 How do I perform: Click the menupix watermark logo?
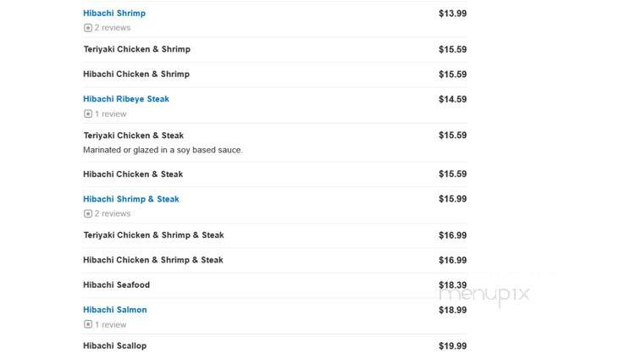coord(484,295)
